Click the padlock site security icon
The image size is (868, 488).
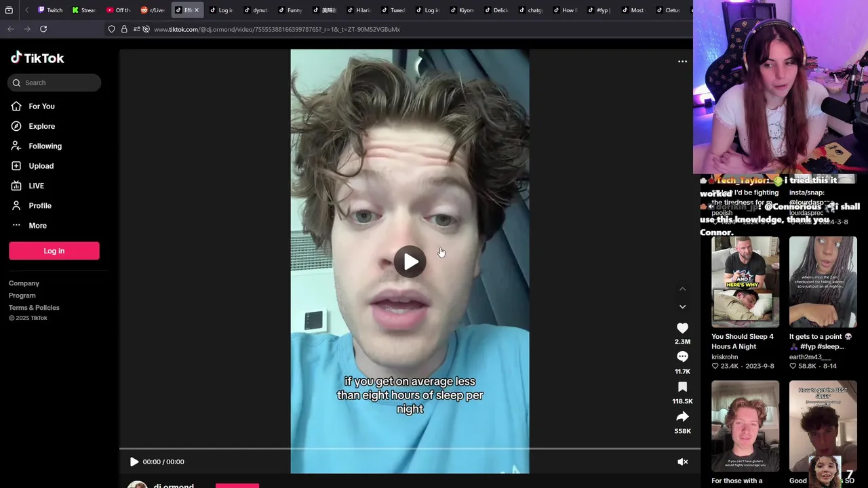(x=124, y=29)
